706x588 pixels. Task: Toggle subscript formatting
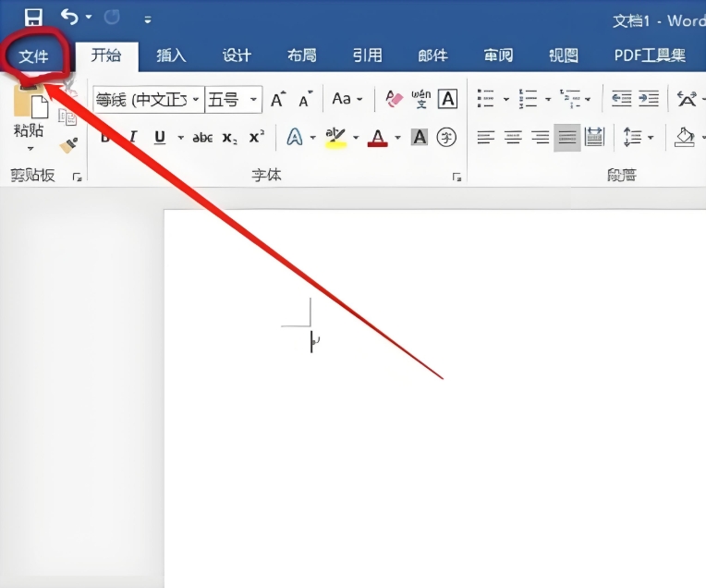coord(229,138)
